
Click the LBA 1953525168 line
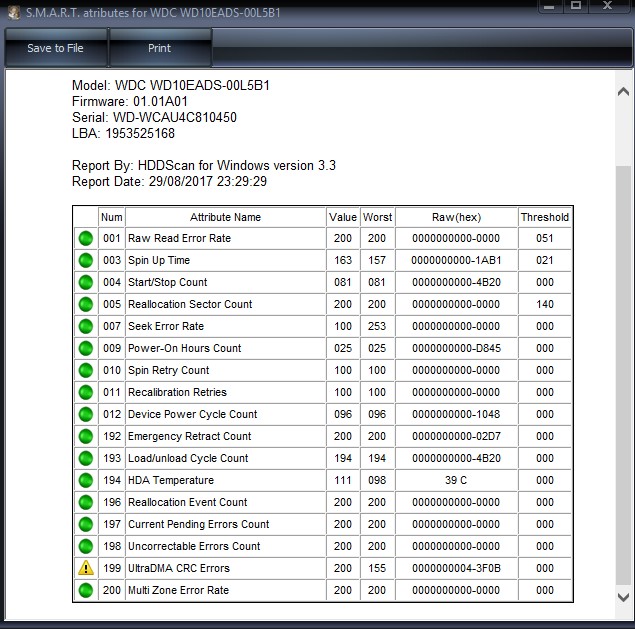point(123,133)
